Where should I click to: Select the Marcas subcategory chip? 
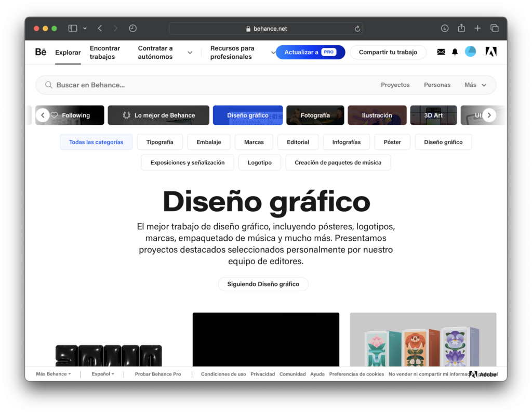(x=254, y=142)
